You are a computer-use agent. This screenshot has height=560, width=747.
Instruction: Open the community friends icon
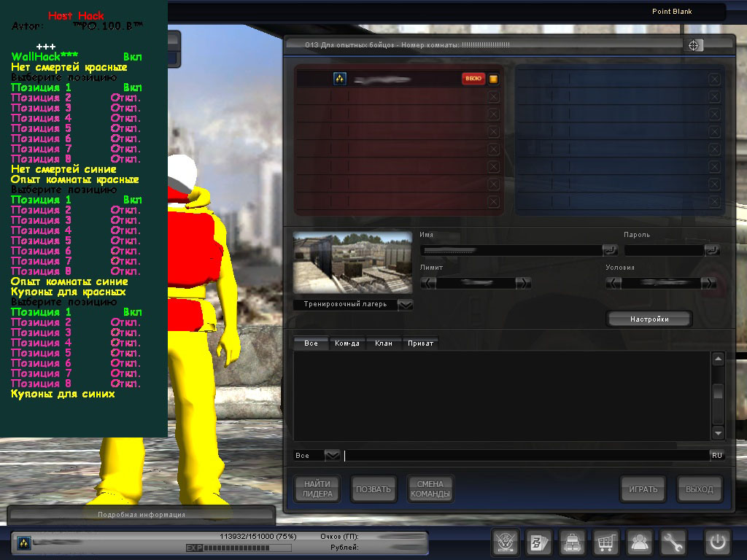tap(639, 542)
